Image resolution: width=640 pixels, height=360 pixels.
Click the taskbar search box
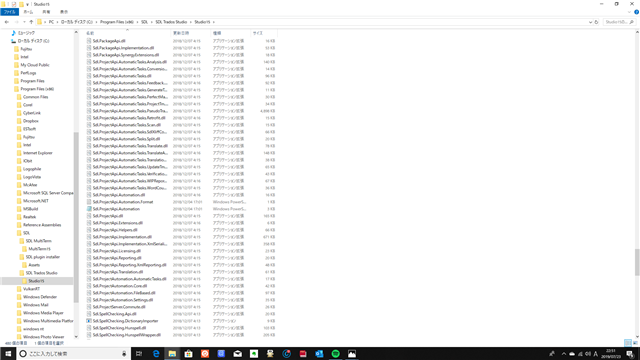pyautogui.click(x=73, y=353)
